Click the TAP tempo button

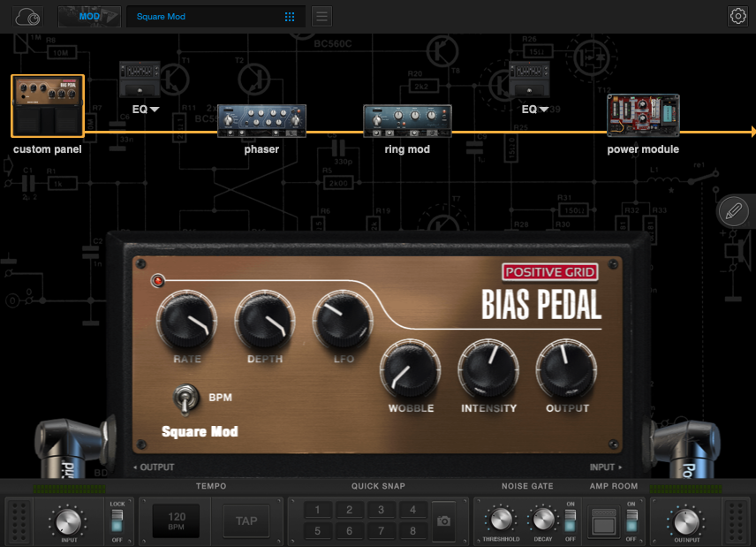click(246, 521)
